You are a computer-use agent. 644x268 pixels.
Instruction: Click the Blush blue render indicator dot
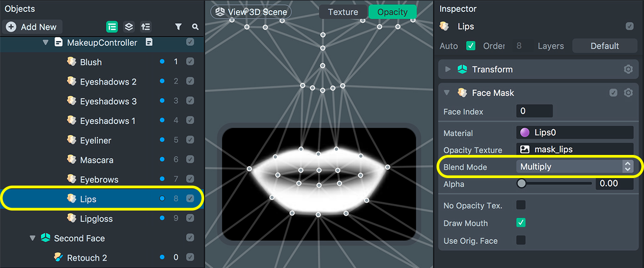click(162, 62)
